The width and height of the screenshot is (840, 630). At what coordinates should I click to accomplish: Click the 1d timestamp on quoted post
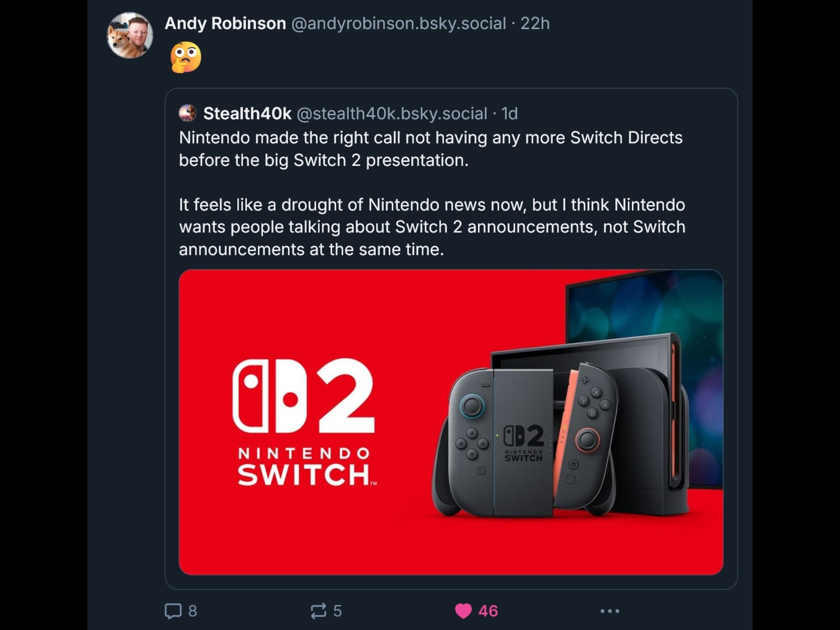[509, 113]
